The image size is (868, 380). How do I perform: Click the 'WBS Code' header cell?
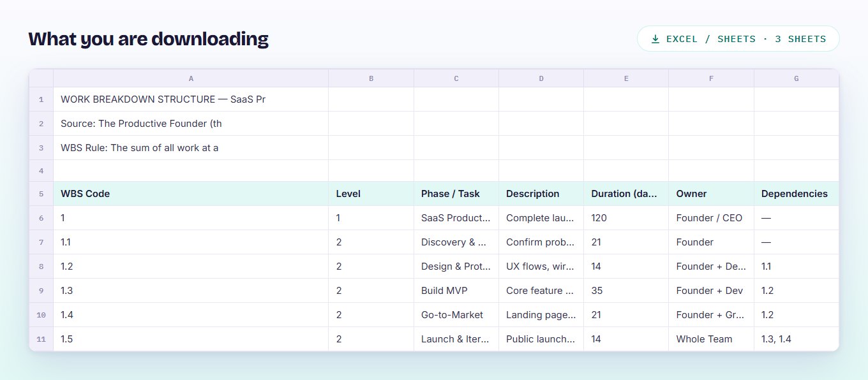point(191,194)
